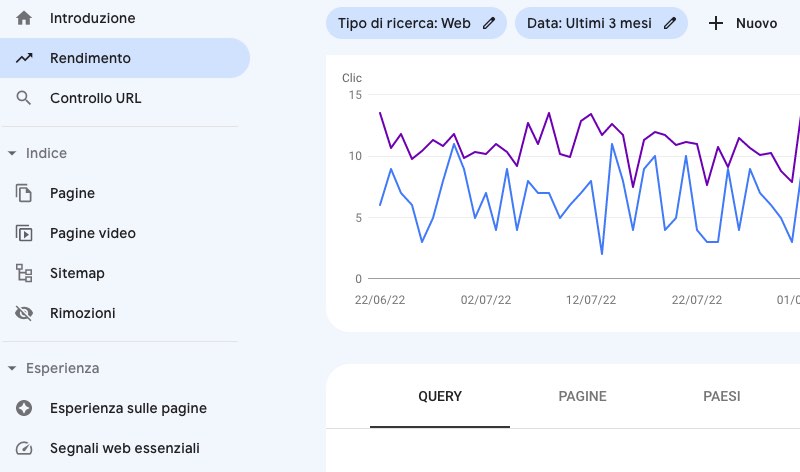
Task: Switch to the PAGINE tab
Action: [582, 396]
